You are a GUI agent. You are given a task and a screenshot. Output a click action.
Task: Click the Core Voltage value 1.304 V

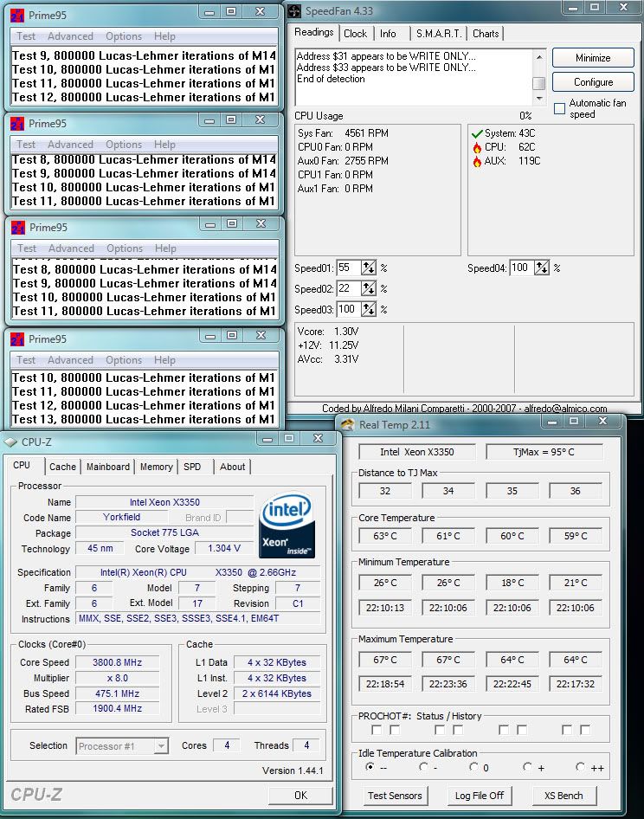[x=224, y=548]
